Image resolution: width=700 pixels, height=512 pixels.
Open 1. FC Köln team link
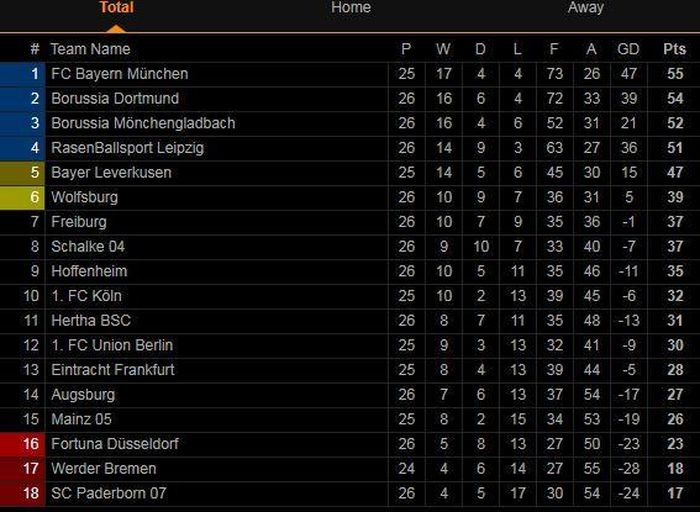tap(86, 296)
